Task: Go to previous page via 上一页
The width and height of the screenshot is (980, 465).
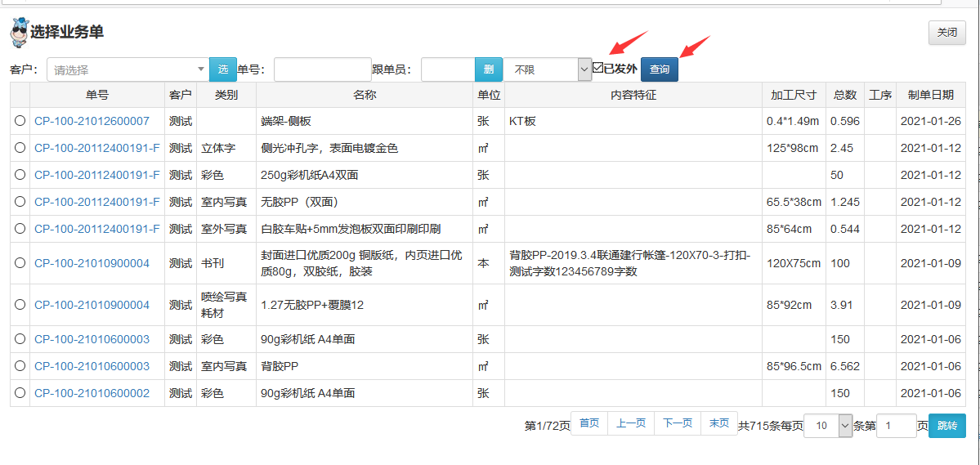Action: [x=631, y=423]
